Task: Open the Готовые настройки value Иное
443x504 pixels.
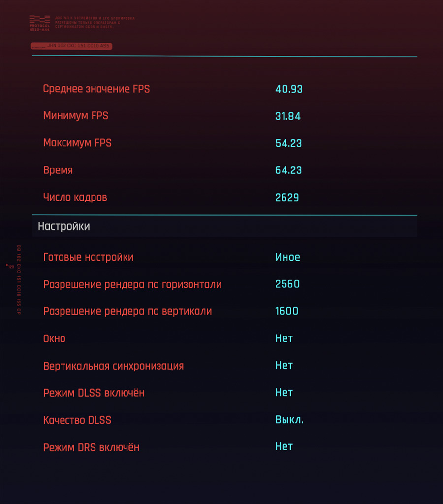Action: [x=288, y=257]
